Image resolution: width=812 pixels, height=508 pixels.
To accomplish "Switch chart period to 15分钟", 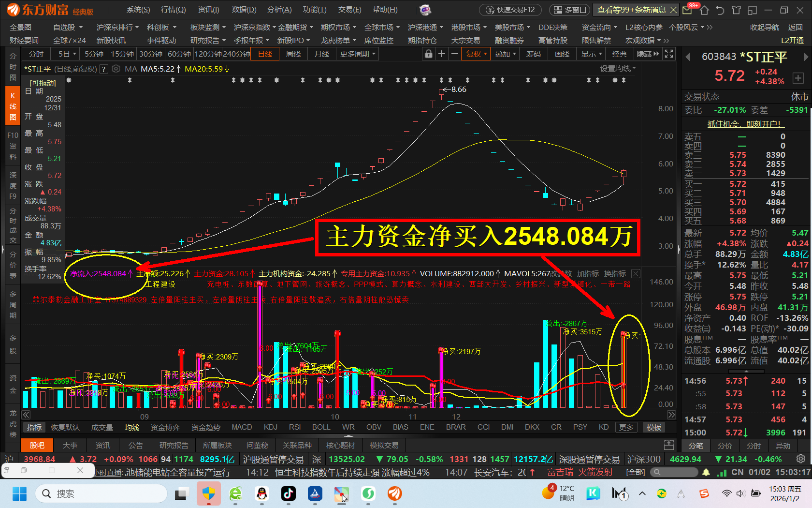I will tap(122, 54).
